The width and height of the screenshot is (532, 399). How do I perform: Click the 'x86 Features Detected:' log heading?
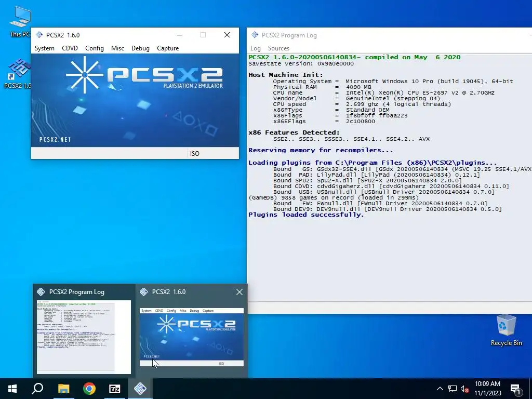point(294,132)
